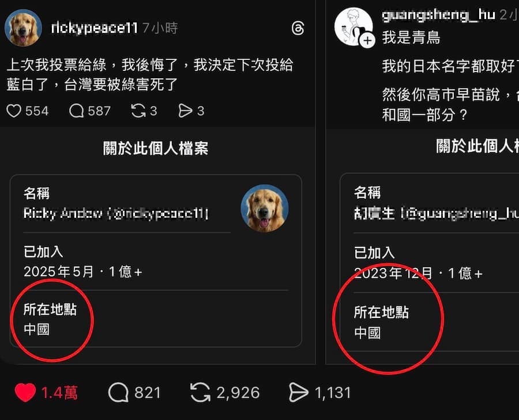Tap right profile's 所在地點 中國 location
Image resolution: width=519 pixels, height=420 pixels.
pyautogui.click(x=381, y=323)
